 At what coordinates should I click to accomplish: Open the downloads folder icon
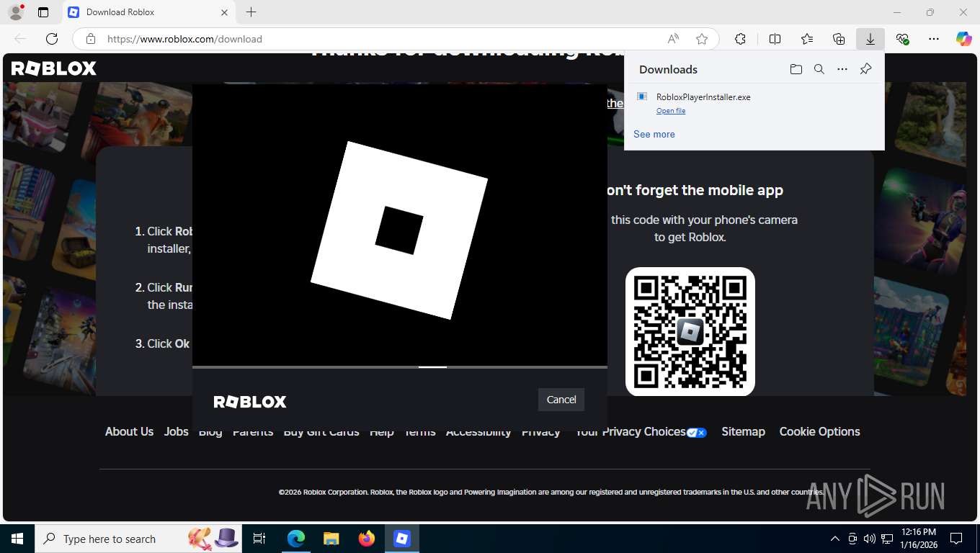click(796, 69)
